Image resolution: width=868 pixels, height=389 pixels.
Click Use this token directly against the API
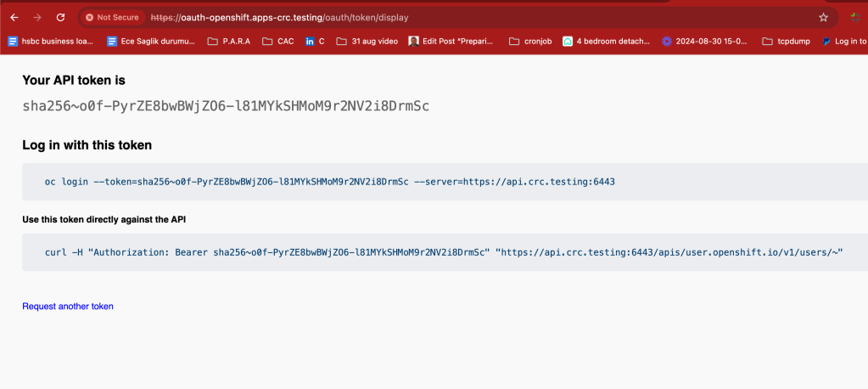pos(104,219)
